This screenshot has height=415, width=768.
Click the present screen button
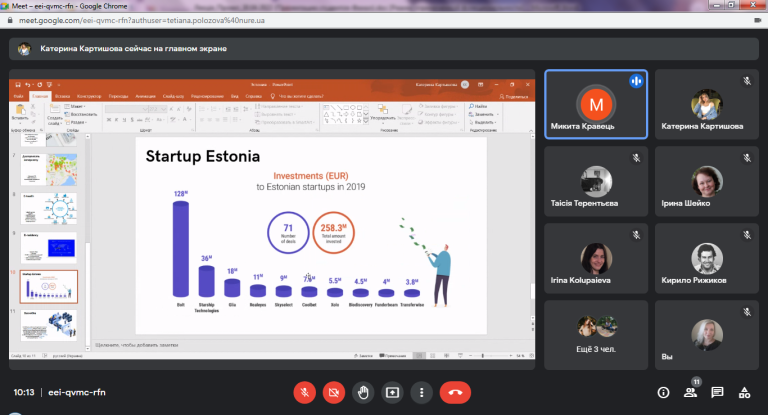[x=392, y=392]
